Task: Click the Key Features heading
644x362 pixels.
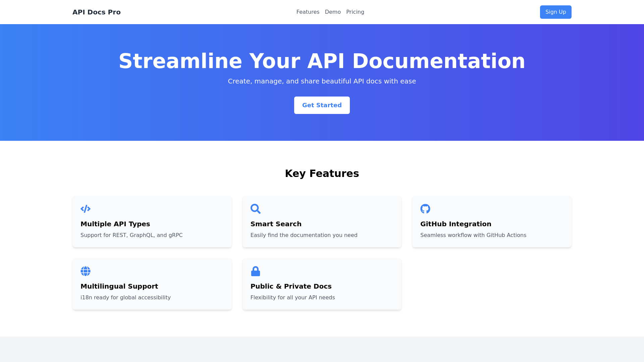Action: click(x=322, y=174)
